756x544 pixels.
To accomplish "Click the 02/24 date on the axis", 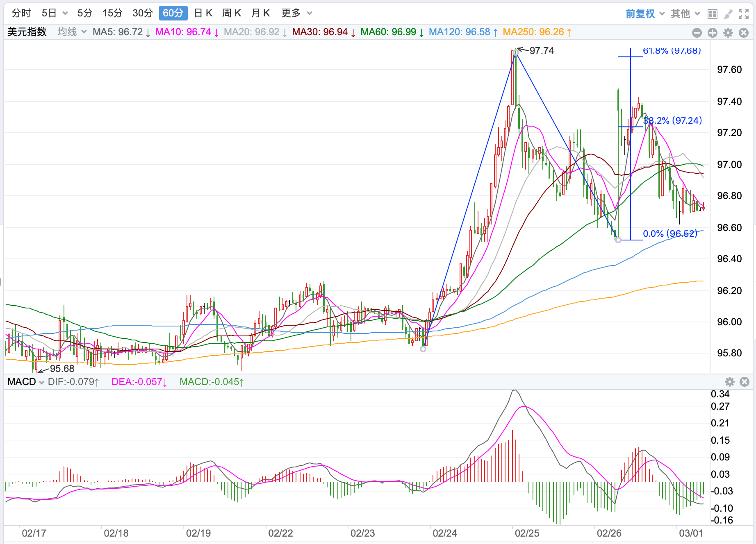I will coord(445,533).
